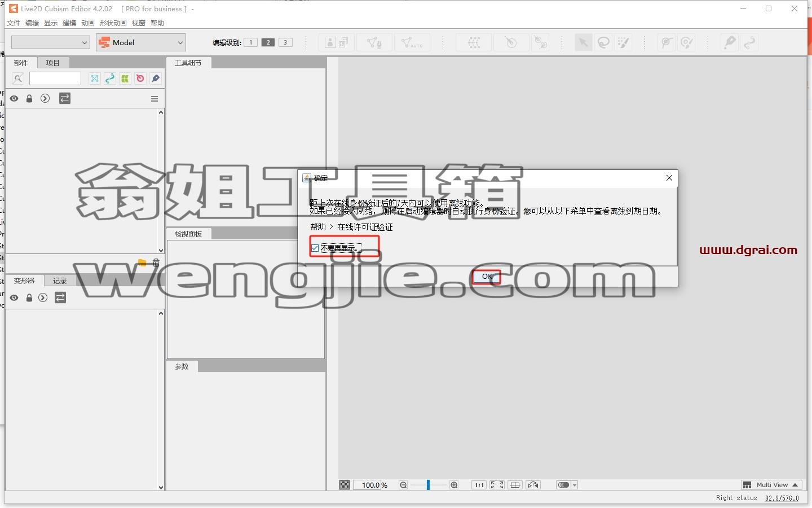The height and width of the screenshot is (508, 812).
Task: Click the 1:1 actual size view button
Action: tap(479, 485)
